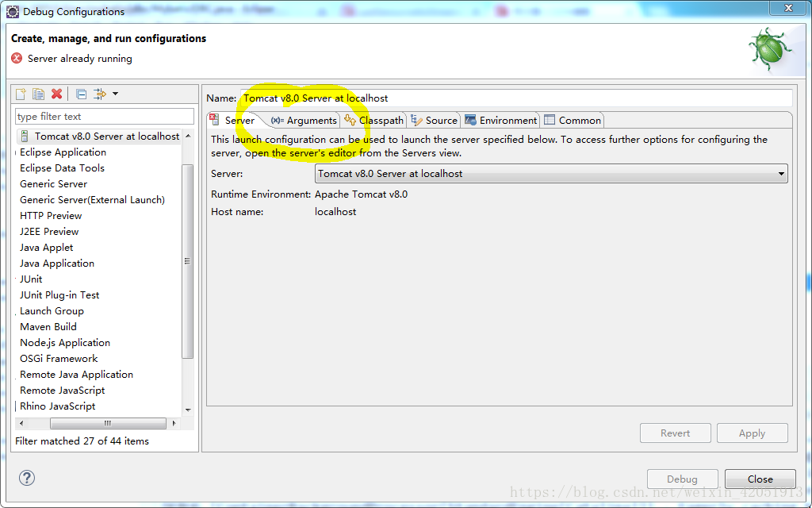812x508 pixels.
Task: Select Remote JavaScript entry
Action: click(x=62, y=391)
